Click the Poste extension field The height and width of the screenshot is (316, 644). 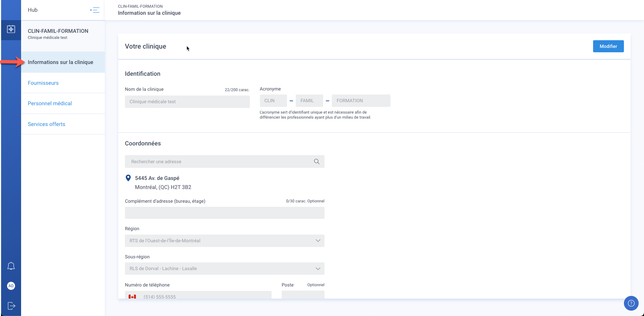tap(303, 295)
